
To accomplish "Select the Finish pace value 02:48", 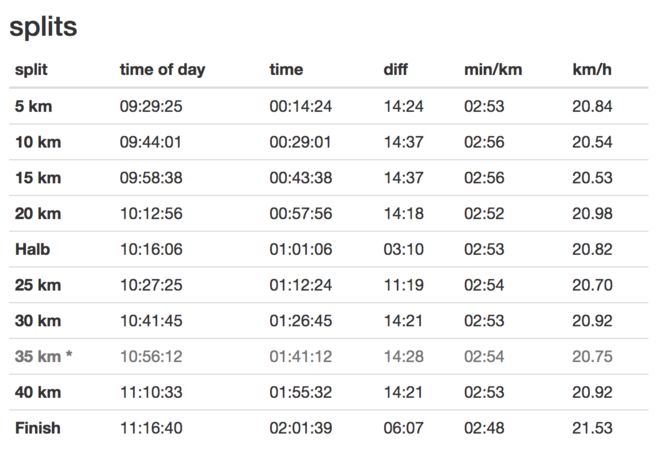I will tap(484, 428).
